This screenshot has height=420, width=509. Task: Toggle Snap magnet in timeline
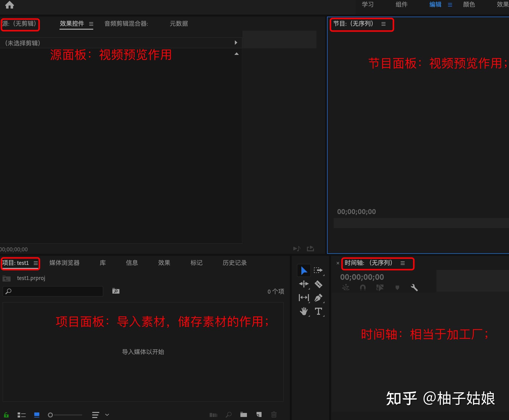363,288
